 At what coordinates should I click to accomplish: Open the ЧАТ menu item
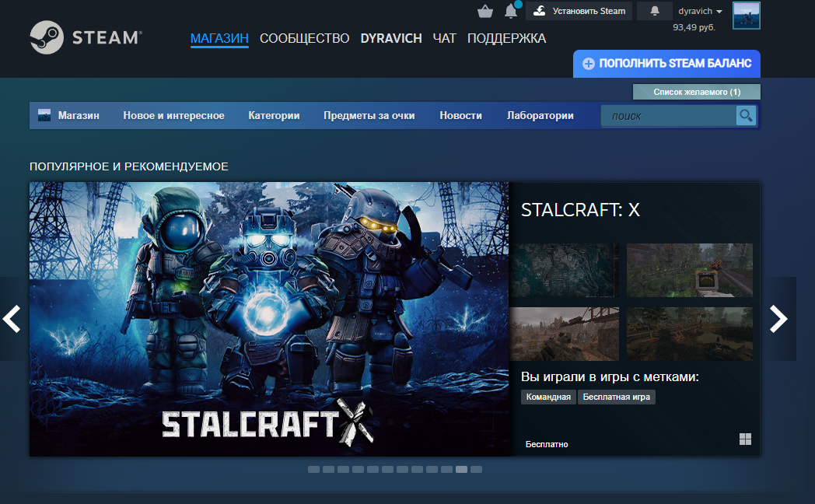pos(444,38)
